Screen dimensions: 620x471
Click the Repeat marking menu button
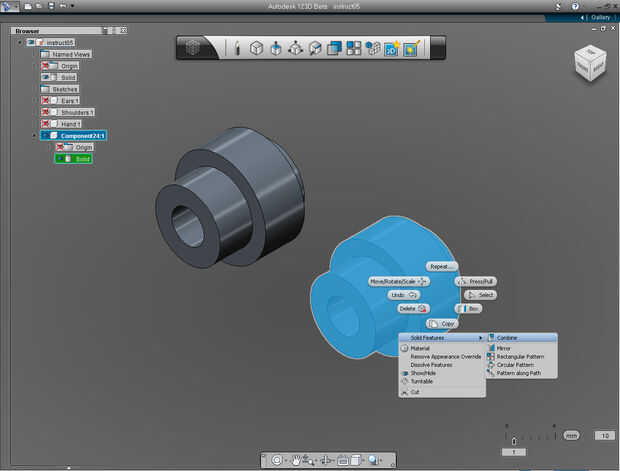[441, 267]
